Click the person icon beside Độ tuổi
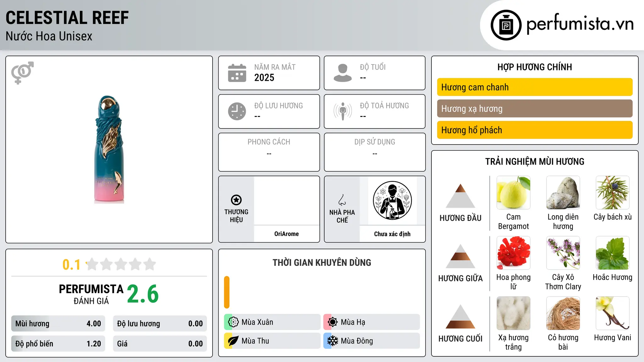 pos(343,73)
